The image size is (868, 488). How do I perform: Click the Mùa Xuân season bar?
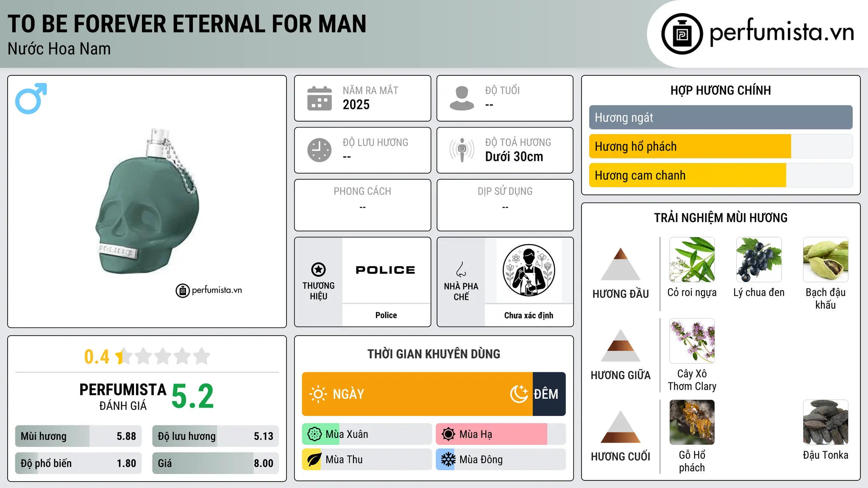click(x=367, y=434)
